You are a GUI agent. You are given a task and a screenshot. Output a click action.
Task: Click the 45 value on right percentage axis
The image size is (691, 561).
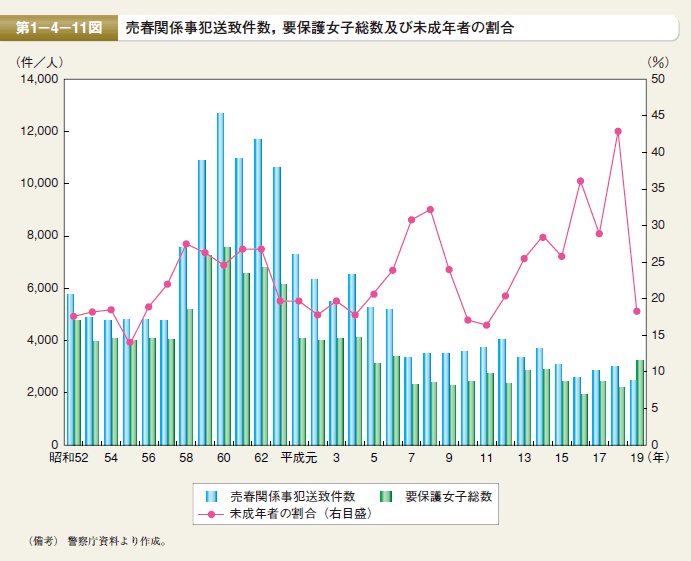(x=658, y=115)
